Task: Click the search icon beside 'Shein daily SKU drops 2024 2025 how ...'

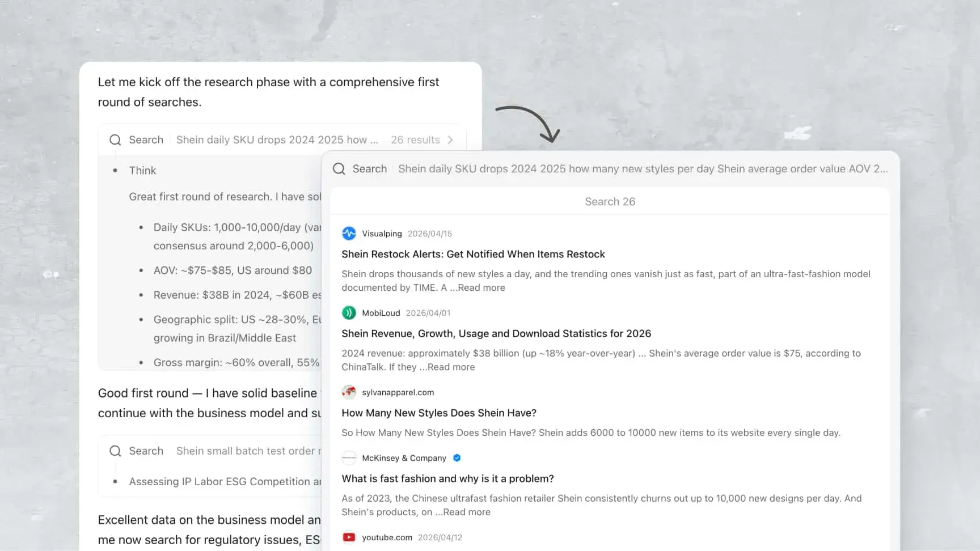Action: [115, 140]
